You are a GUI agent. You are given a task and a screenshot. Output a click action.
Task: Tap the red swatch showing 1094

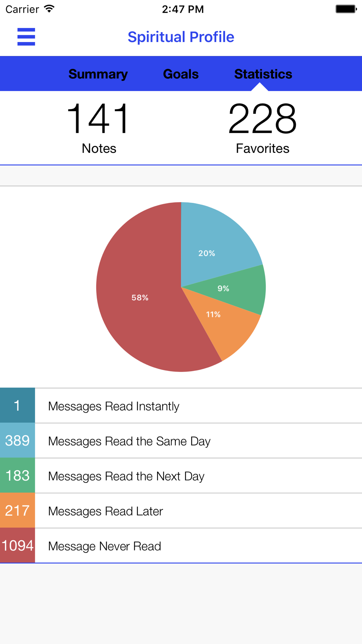[x=17, y=545]
